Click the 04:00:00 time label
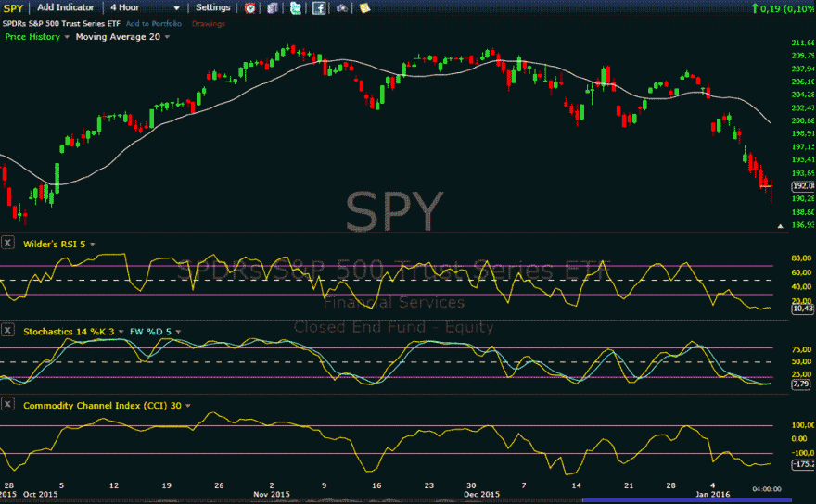 767,489
